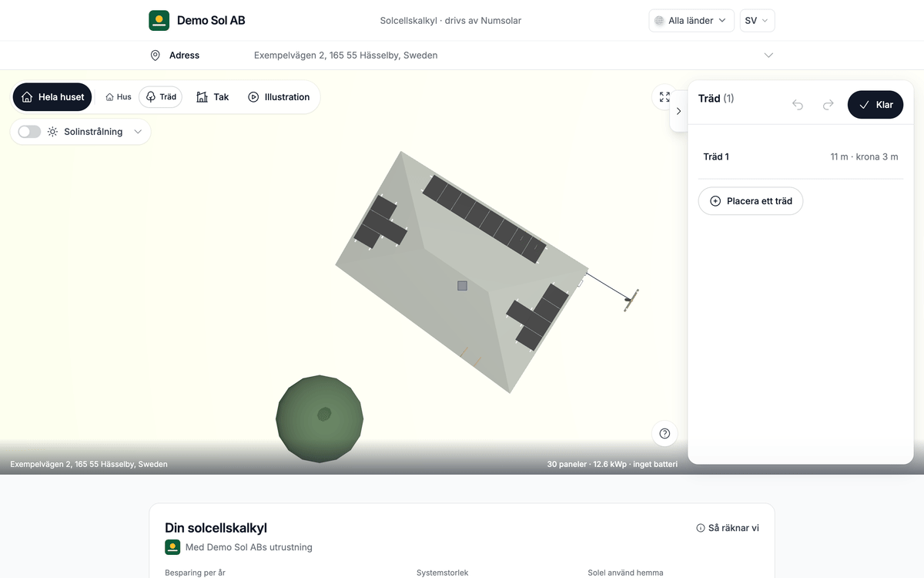924x578 pixels.
Task: Click the help question mark icon
Action: 665,433
